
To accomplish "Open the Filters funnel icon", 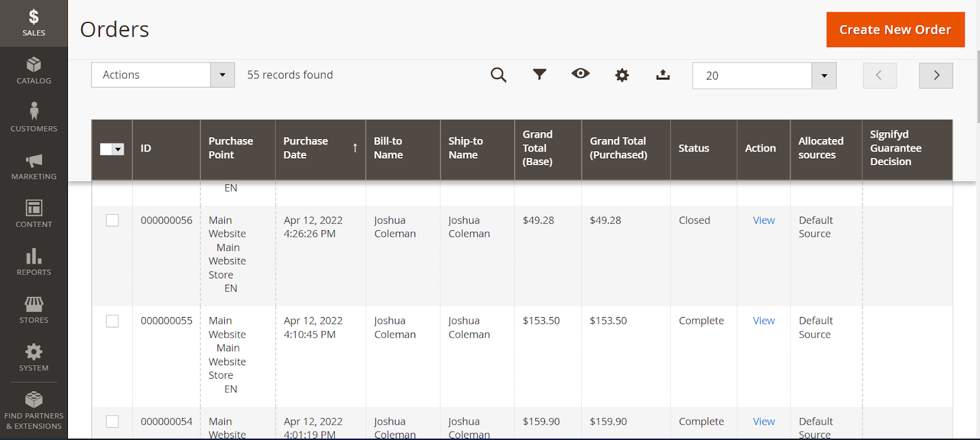I will coord(540,75).
